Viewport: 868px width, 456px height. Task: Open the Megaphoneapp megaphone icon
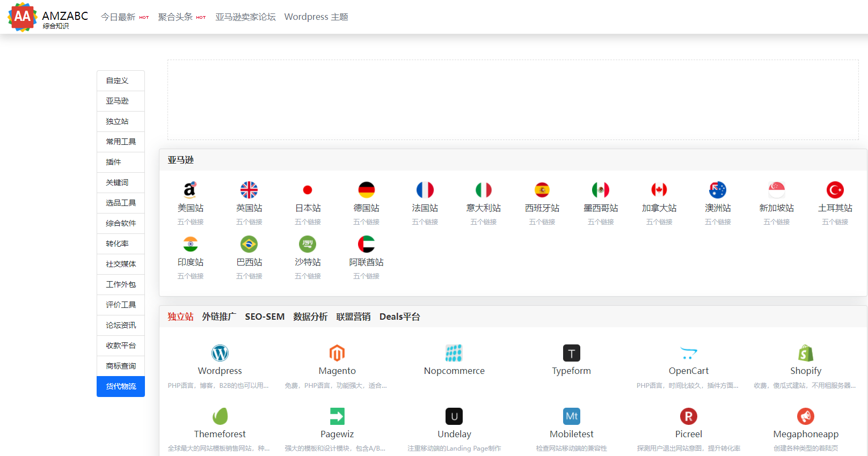(806, 416)
